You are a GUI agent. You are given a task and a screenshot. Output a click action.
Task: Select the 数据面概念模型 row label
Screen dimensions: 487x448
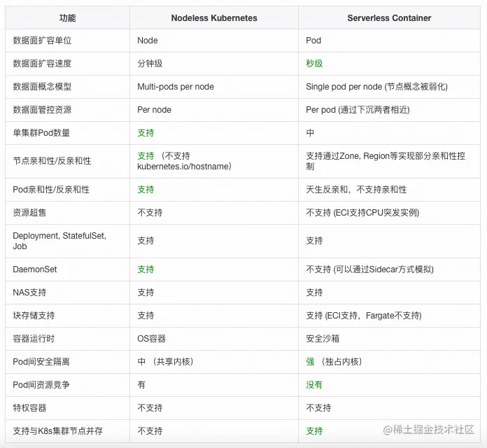(x=42, y=86)
